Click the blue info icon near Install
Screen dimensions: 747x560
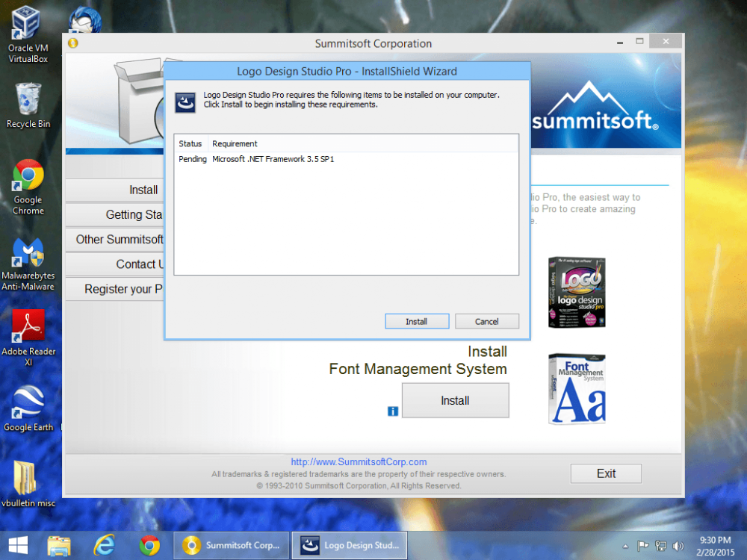click(x=393, y=411)
